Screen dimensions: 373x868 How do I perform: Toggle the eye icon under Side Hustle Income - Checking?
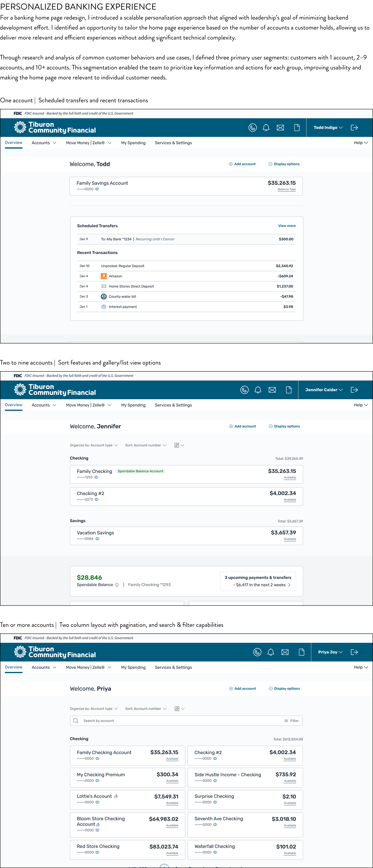click(x=215, y=781)
